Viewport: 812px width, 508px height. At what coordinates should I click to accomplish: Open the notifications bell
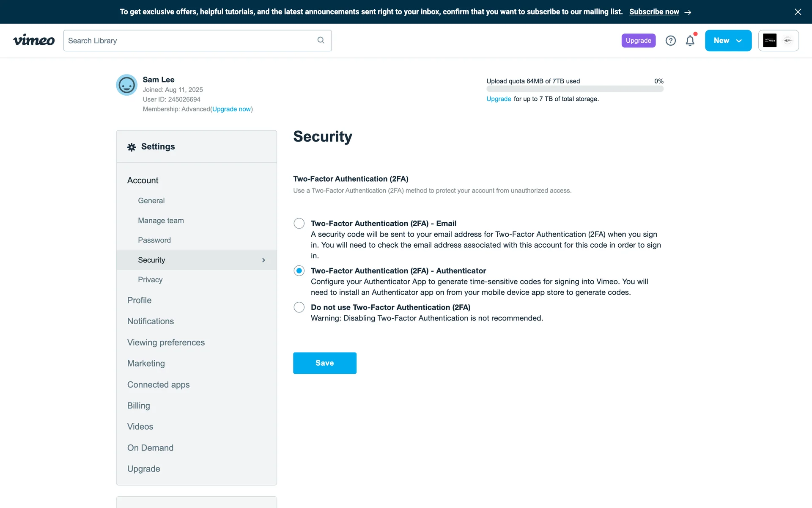(690, 41)
